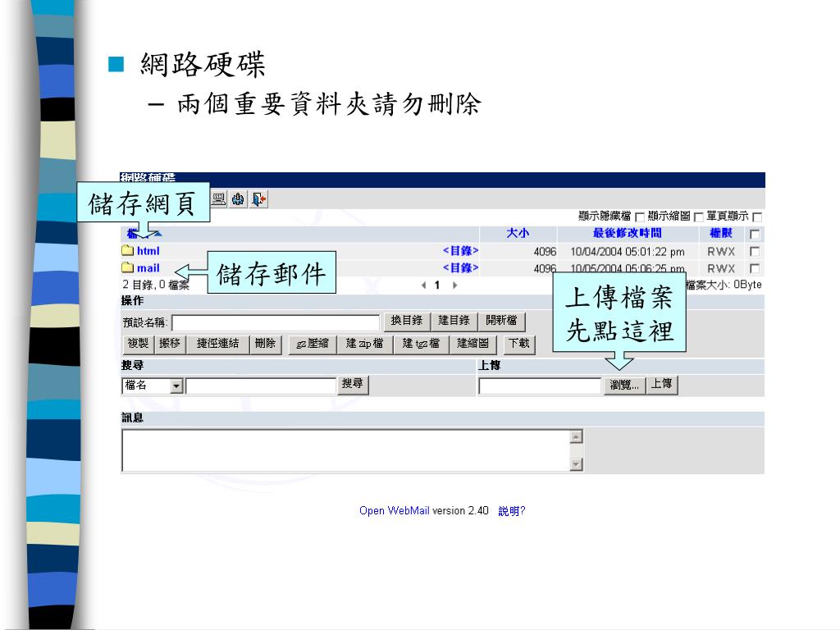Click RWX permission in html row
Screen dimensions: 840x630
click(x=721, y=252)
